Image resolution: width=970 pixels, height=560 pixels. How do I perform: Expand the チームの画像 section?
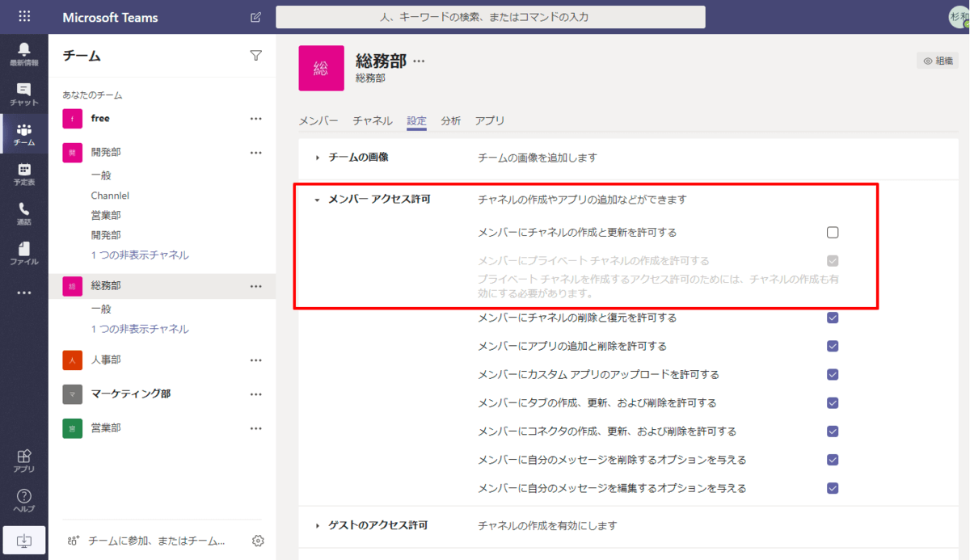tap(318, 158)
